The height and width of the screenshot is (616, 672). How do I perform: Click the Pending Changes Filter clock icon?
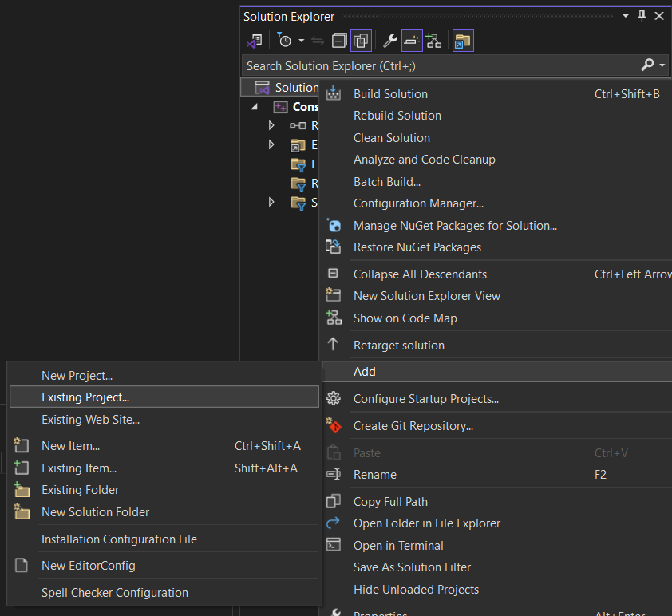284,41
